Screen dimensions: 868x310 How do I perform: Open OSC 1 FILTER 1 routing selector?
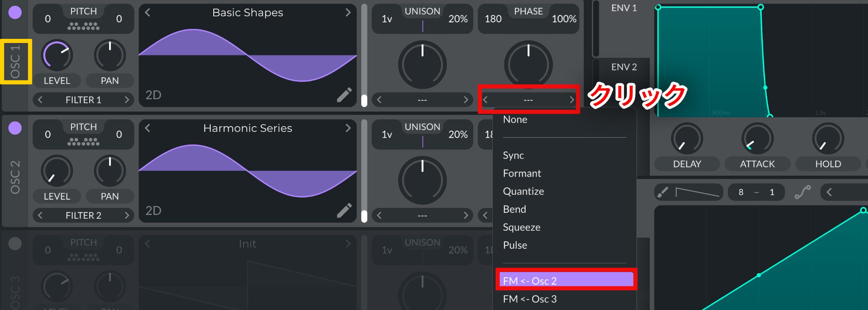pyautogui.click(x=83, y=100)
